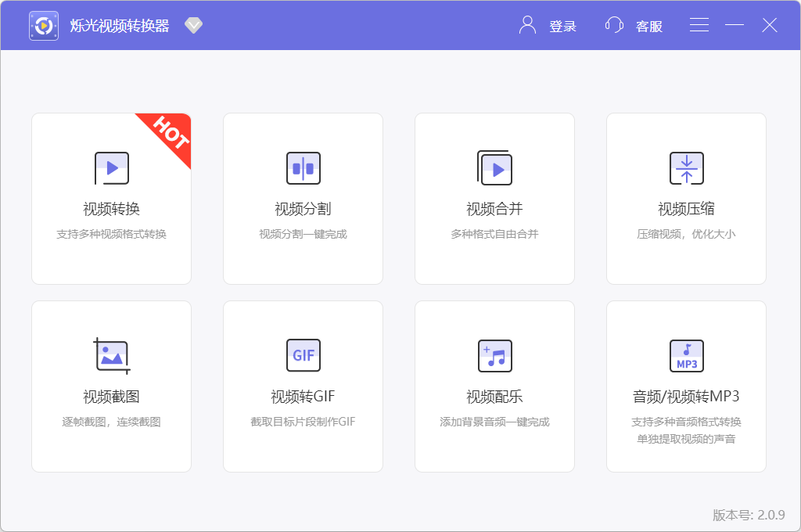Click the user profile icon beside 登录
The height and width of the screenshot is (532, 801).
[526, 25]
